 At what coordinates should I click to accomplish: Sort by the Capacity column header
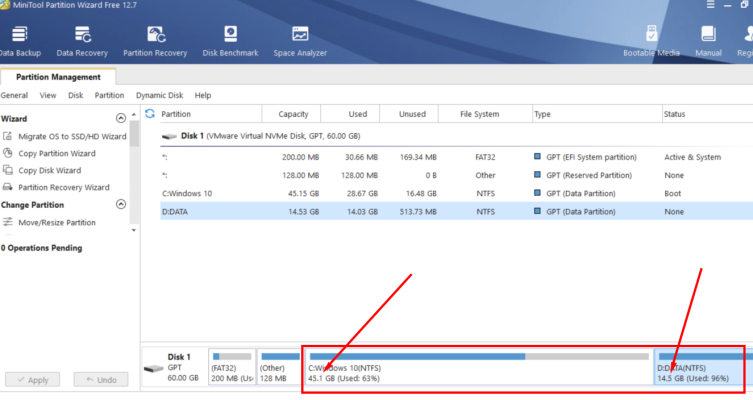coord(291,114)
